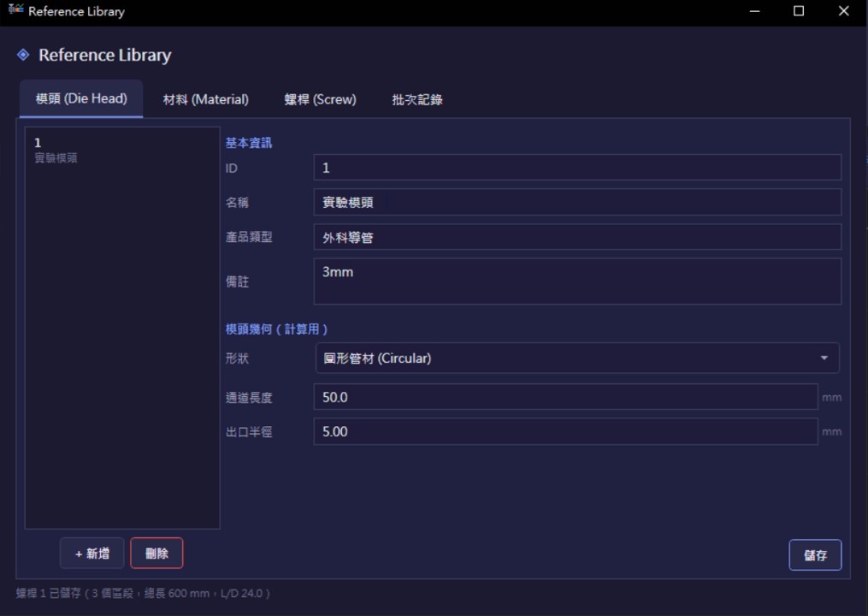Click the red 刪除 button
This screenshot has height=616, width=868.
click(156, 554)
